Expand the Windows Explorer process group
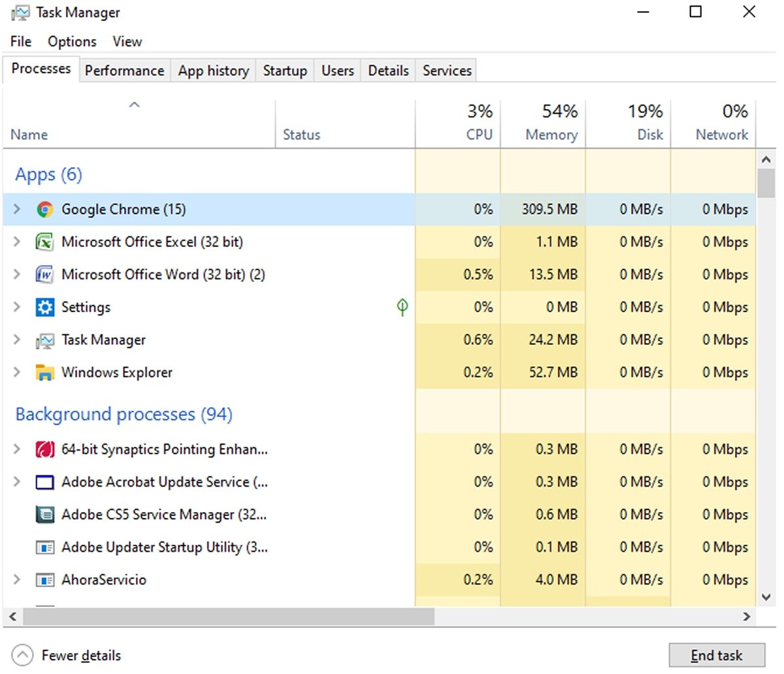 tap(17, 372)
